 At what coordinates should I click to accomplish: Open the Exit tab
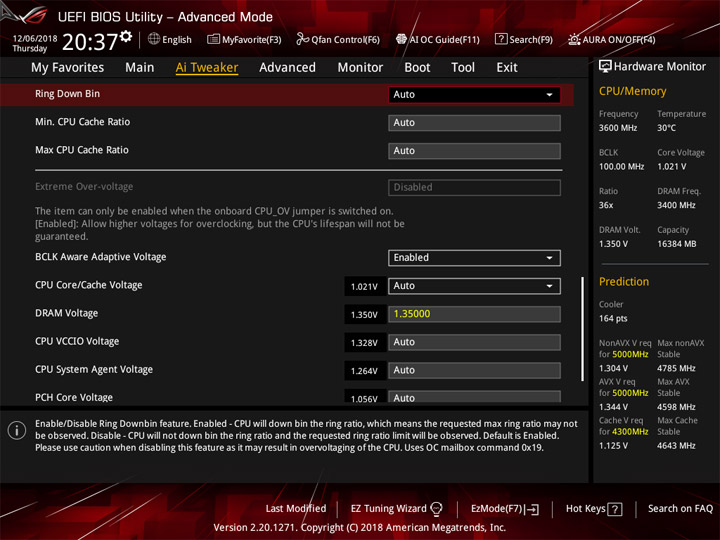507,68
